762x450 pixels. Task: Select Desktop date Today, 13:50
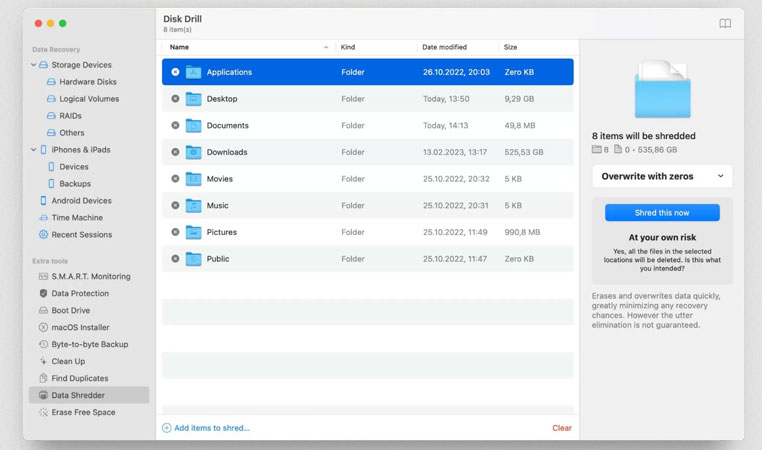click(446, 99)
